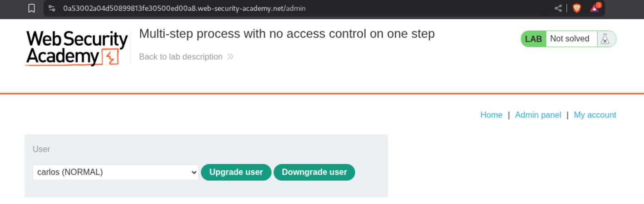The height and width of the screenshot is (204, 644).
Task: Follow the Back to lab description link
Action: pyautogui.click(x=181, y=57)
